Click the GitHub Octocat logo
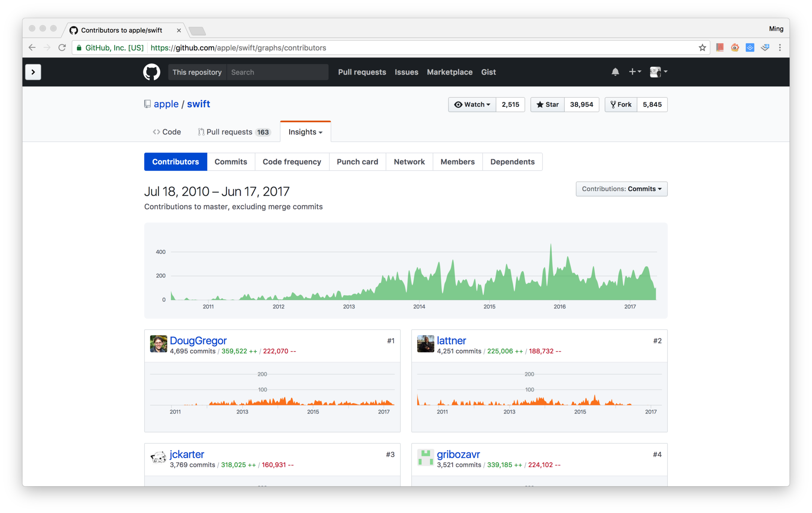812x513 pixels. pos(151,72)
